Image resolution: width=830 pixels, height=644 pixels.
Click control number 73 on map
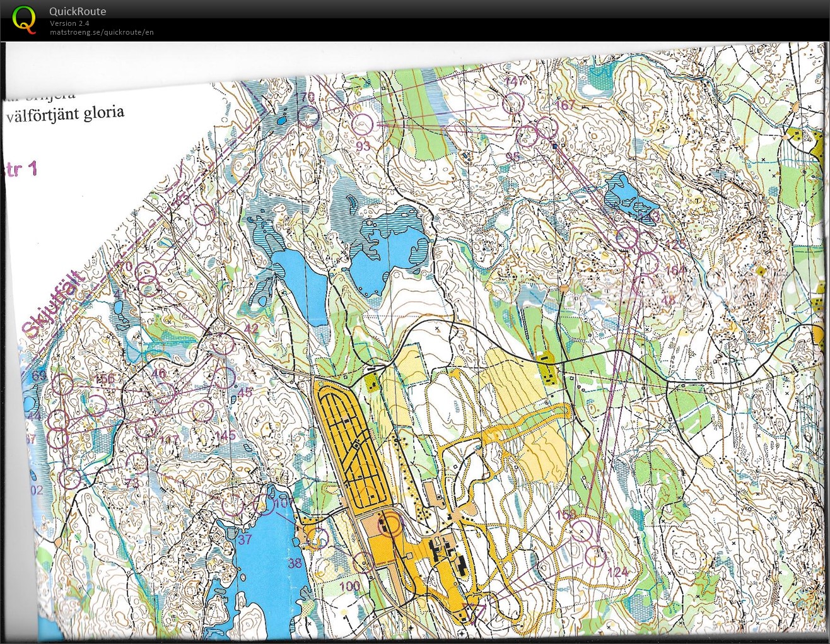point(131,484)
